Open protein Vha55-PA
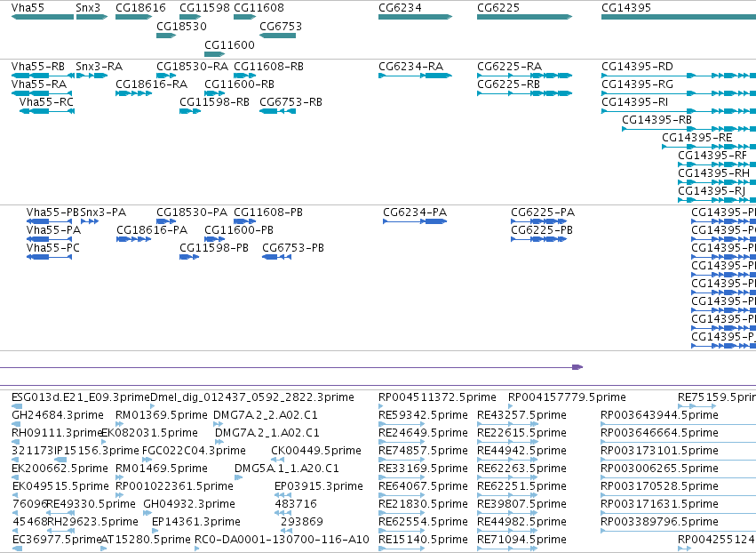 (x=49, y=239)
